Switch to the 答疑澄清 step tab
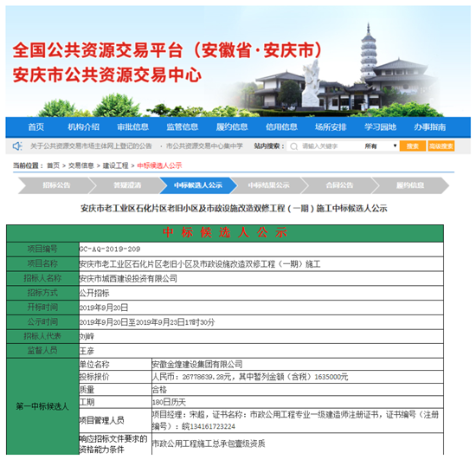Viewport: 476px width, 460px height. coord(127,185)
